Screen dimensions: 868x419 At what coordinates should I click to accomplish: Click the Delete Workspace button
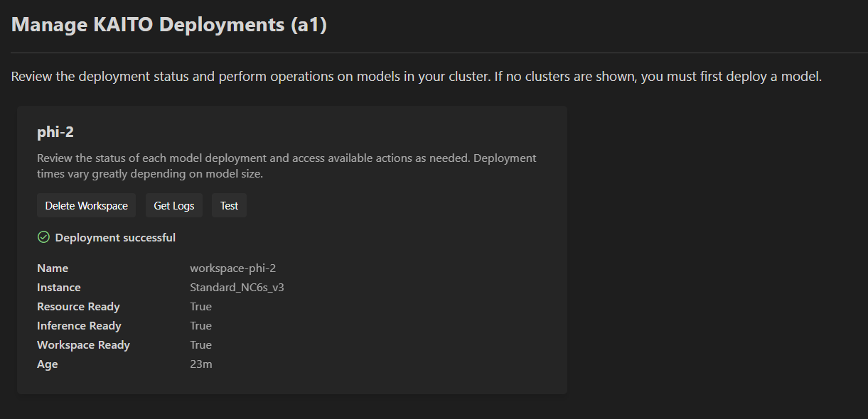click(x=87, y=206)
